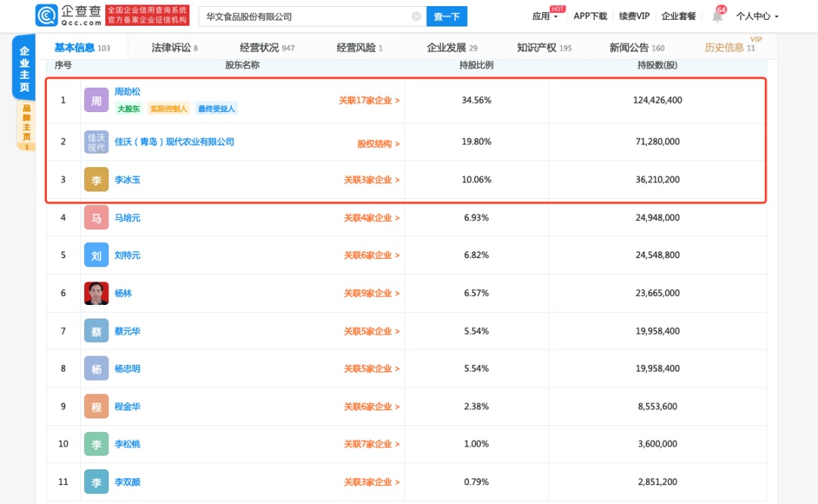The height and width of the screenshot is (504, 818).
Task: Open shareholder 周劲松 name link
Action: point(127,92)
